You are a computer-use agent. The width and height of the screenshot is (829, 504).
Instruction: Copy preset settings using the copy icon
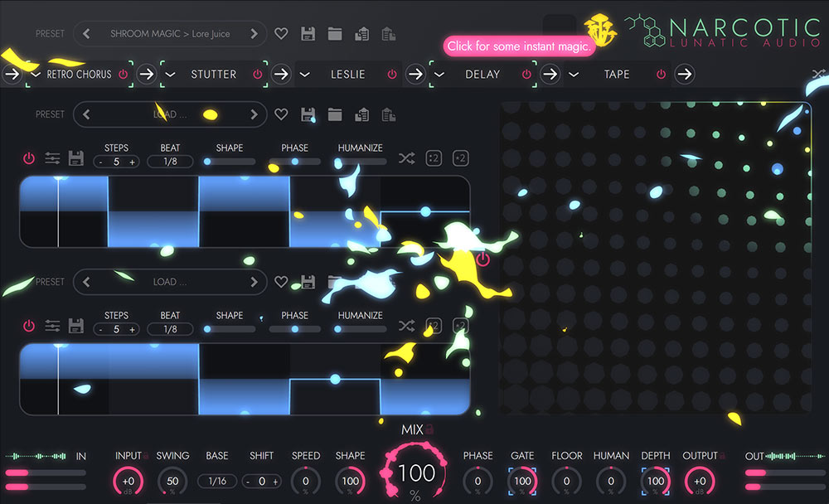(x=362, y=33)
